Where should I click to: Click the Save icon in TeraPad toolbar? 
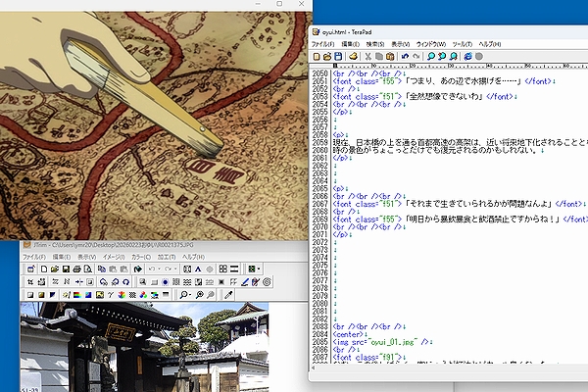(x=337, y=57)
